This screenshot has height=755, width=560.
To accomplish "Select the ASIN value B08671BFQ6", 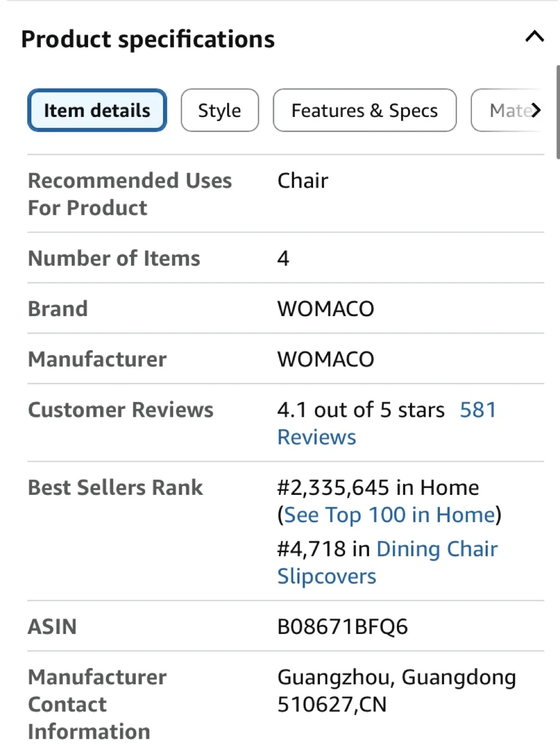I will tap(343, 626).
